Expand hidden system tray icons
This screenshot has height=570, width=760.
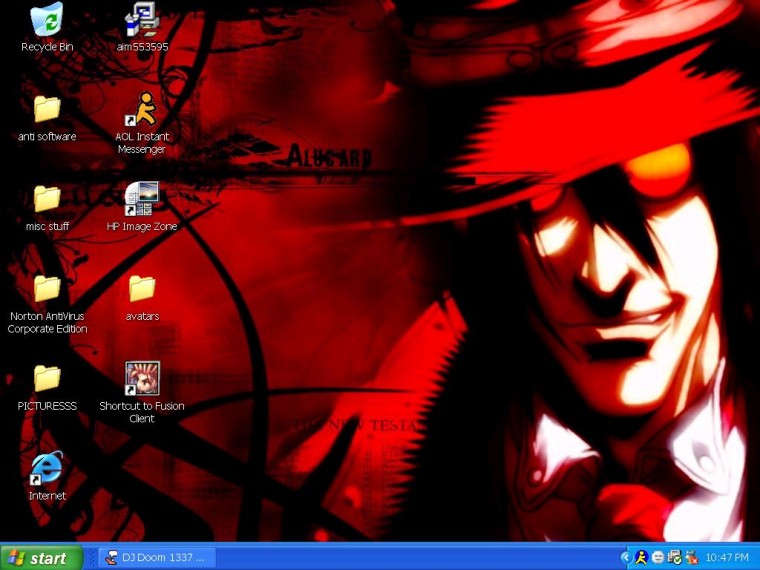click(x=626, y=558)
